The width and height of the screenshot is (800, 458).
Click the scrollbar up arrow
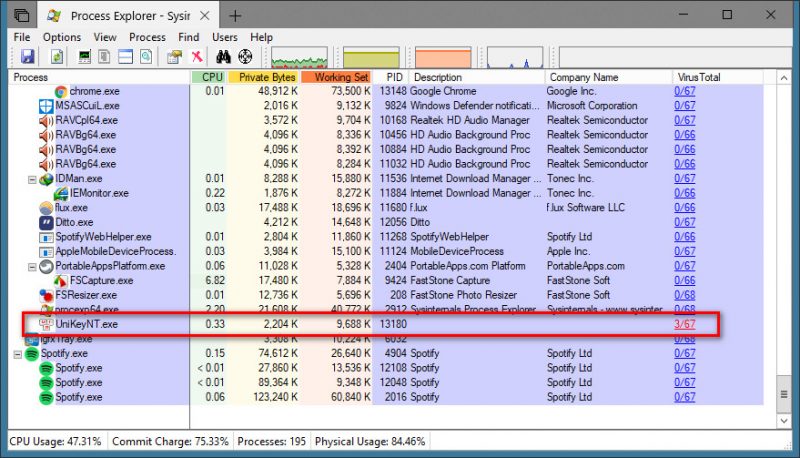(x=784, y=78)
